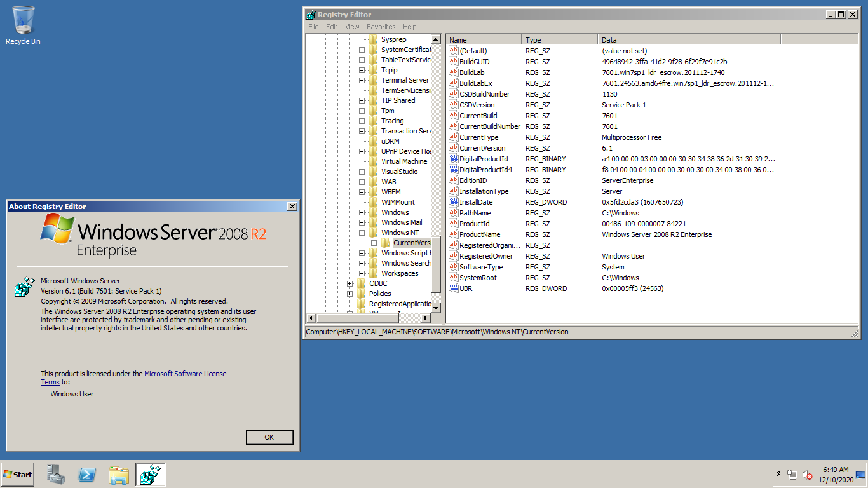Click the Registry Editor title bar icon
Screen dimensions: 868x488
tap(311, 15)
